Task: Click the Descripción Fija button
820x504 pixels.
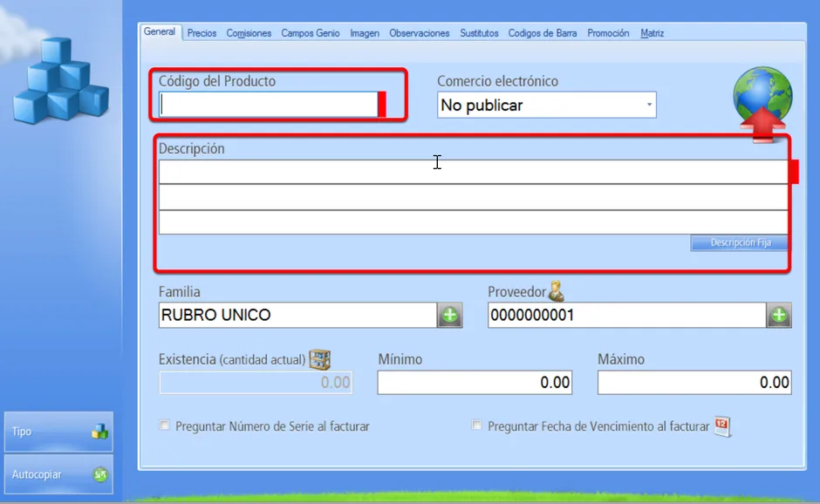Action: pyautogui.click(x=740, y=242)
